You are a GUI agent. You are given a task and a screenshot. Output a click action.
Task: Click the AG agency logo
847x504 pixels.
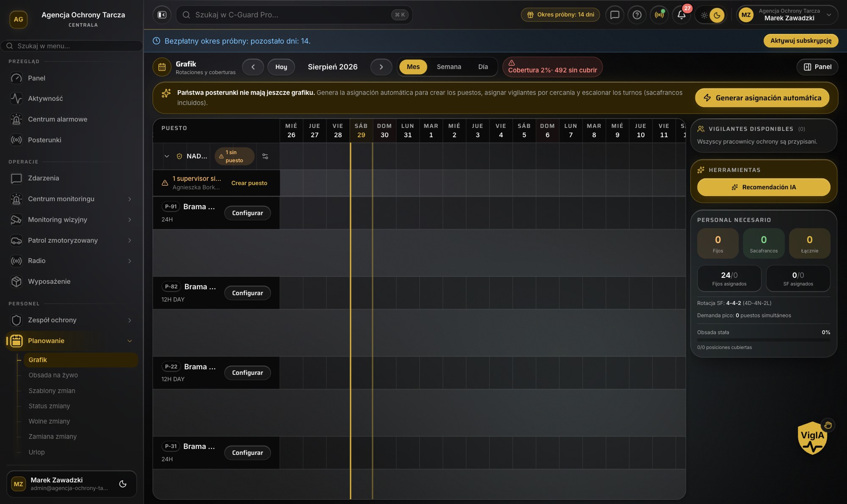pyautogui.click(x=18, y=19)
